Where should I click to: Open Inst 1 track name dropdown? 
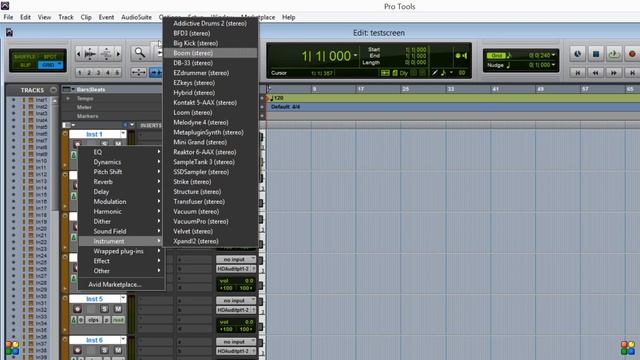pyautogui.click(x=123, y=134)
